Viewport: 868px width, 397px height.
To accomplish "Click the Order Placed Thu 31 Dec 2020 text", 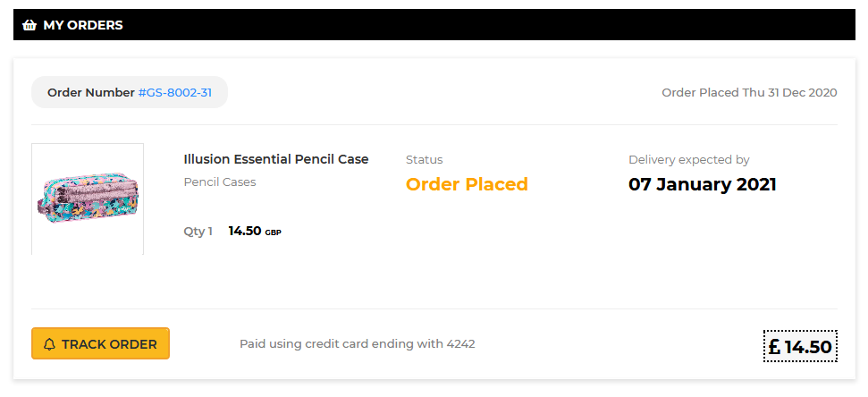I will coord(749,92).
